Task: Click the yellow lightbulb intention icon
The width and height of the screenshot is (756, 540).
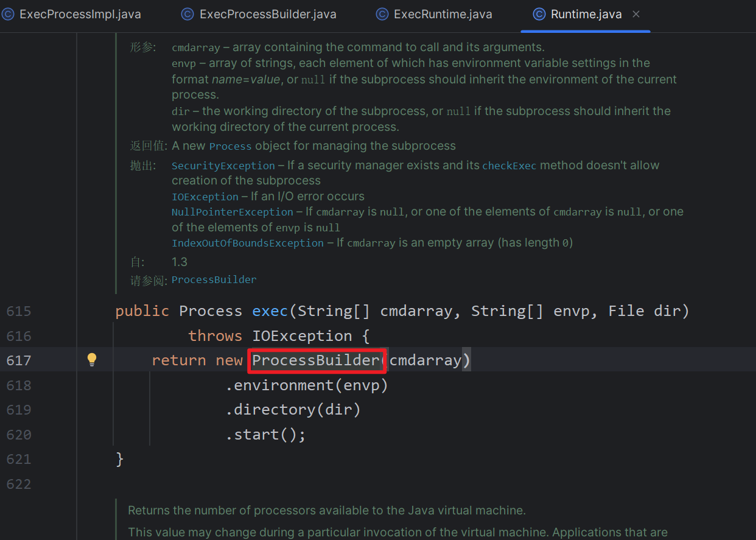Action: tap(92, 360)
